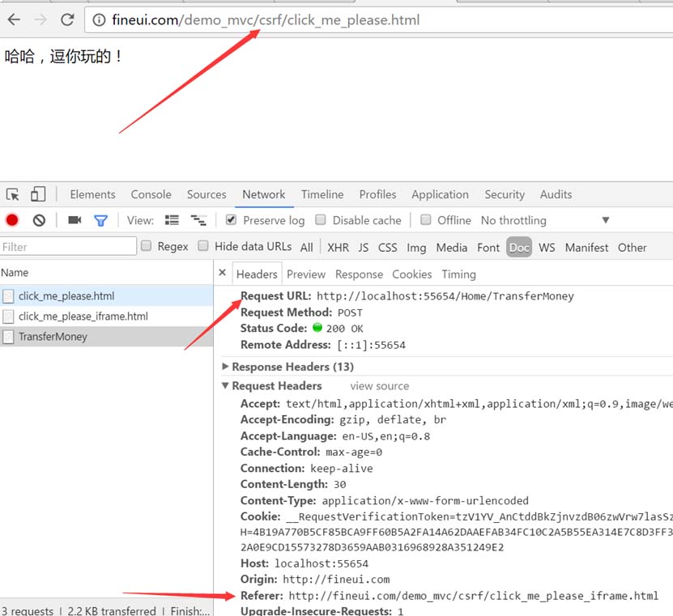Open the Headers detail tab
Image resolution: width=673 pixels, height=616 pixels.
[257, 274]
